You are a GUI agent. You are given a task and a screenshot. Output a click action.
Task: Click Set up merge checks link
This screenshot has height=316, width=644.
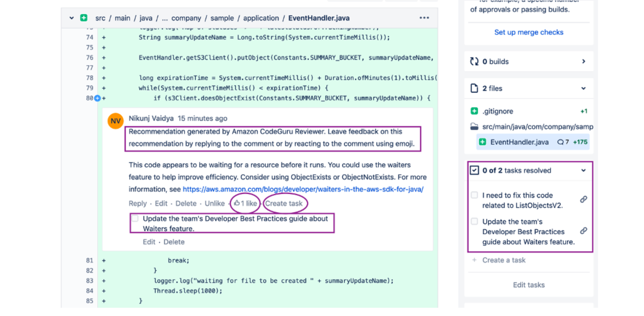point(528,32)
